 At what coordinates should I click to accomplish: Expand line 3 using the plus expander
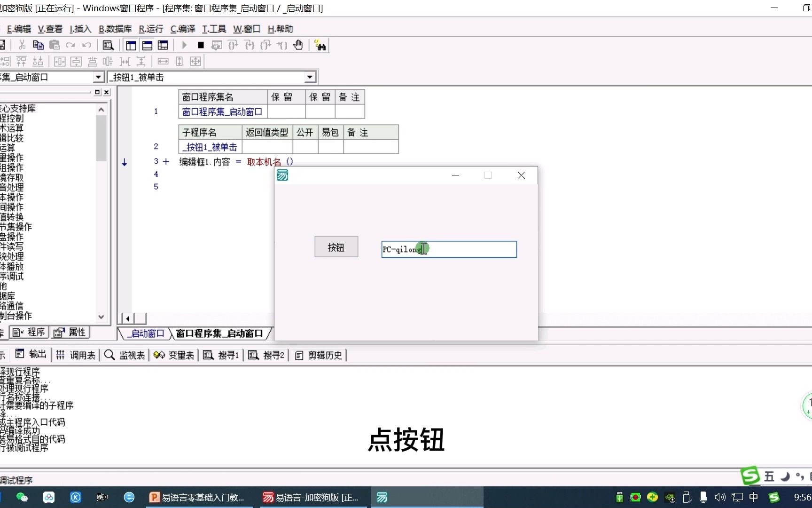pos(166,161)
